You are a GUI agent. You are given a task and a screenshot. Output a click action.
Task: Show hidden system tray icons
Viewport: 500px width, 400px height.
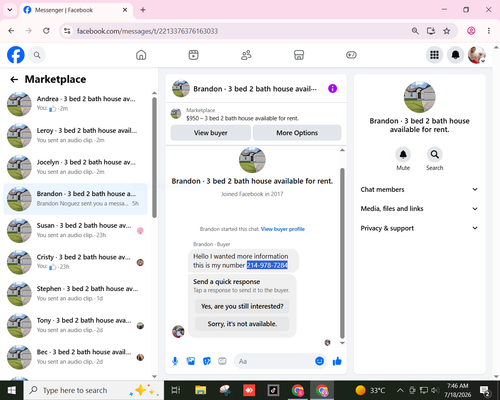(x=400, y=390)
